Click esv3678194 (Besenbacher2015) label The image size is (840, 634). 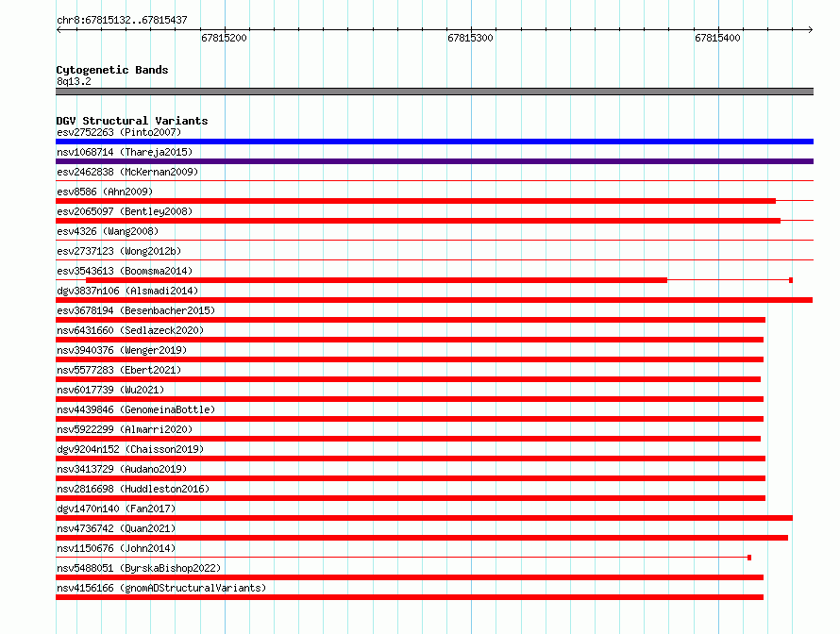pyautogui.click(x=136, y=310)
